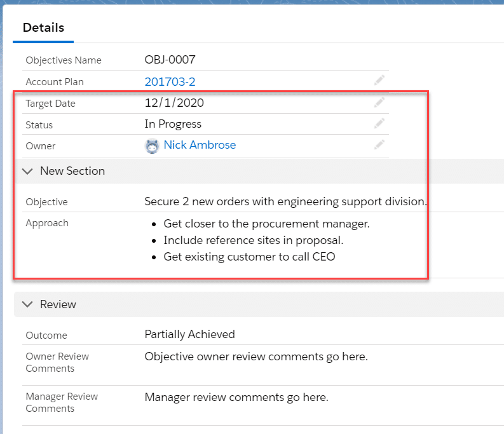Click the OBJ-0007 objectives name value
Screen dimensions: 504x434
click(170, 60)
